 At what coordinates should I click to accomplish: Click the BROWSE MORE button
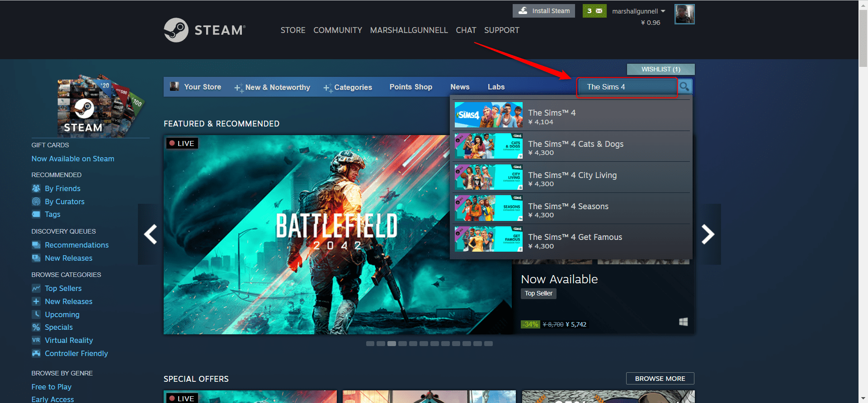point(660,379)
